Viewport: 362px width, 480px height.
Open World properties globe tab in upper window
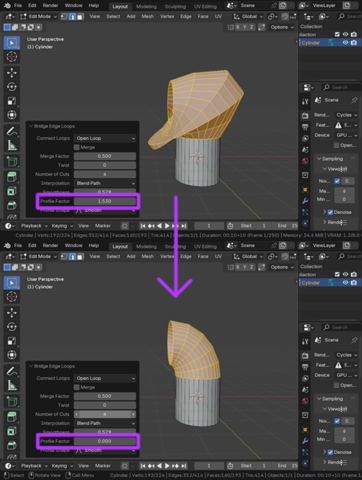[x=305, y=161]
